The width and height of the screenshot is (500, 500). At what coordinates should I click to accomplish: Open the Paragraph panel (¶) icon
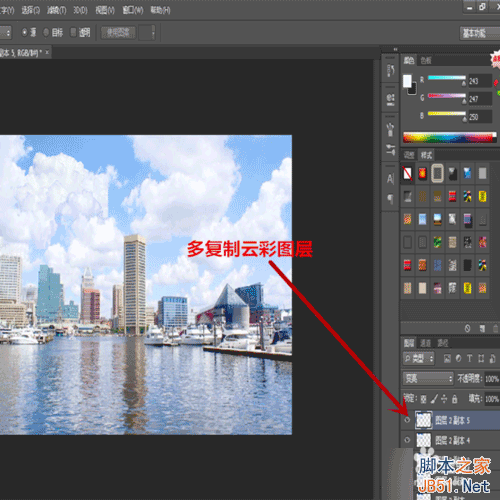[390, 199]
